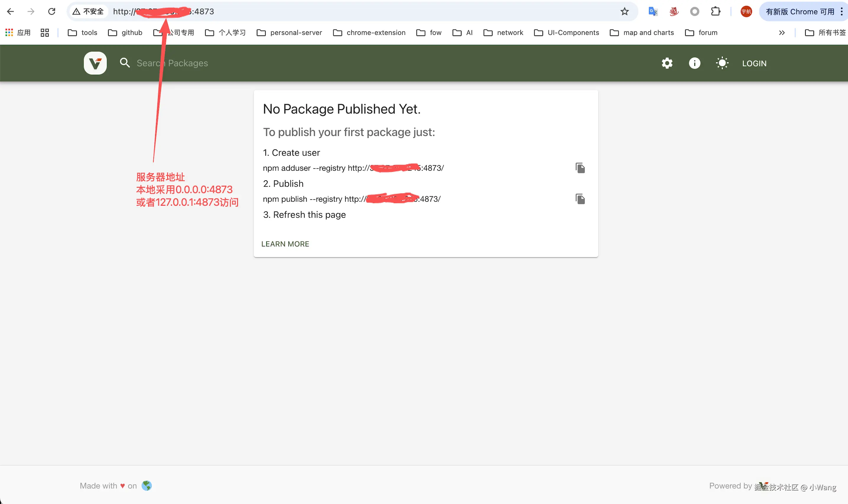Open the LEARN MORE link
The width and height of the screenshot is (848, 504).
pos(285,244)
